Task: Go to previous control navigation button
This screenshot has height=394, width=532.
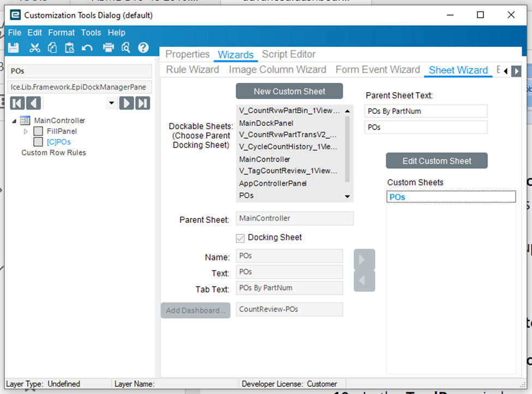Action: coord(33,103)
